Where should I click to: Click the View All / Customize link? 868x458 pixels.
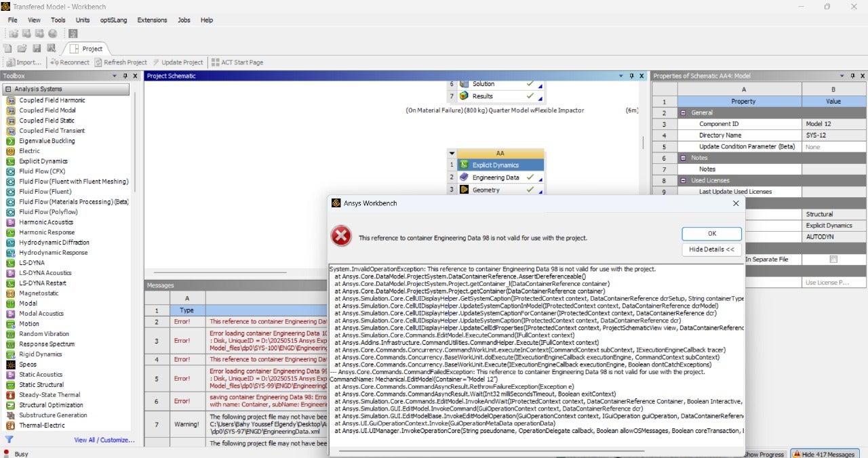coord(104,440)
